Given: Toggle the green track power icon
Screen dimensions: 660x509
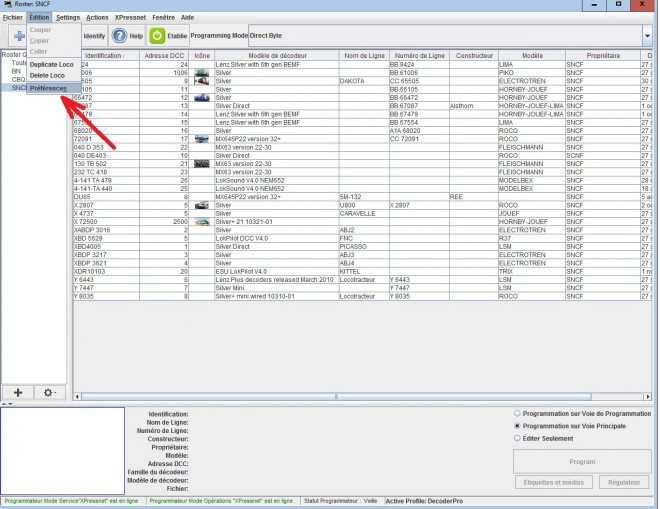Looking at the screenshot, I should coord(157,36).
